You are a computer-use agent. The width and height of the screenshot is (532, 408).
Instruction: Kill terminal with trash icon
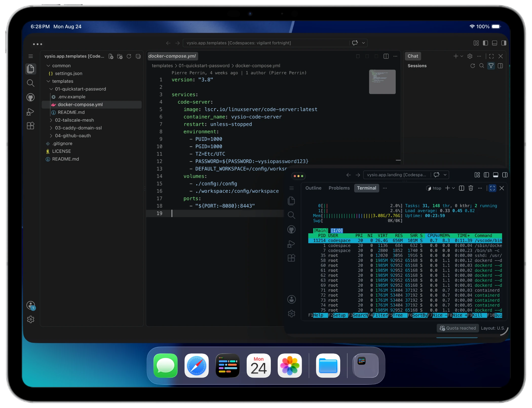point(471,188)
